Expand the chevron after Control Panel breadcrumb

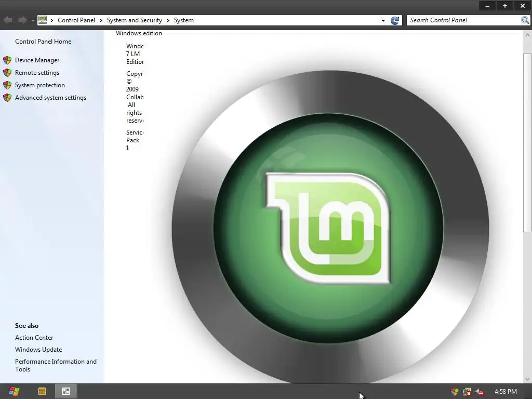click(x=101, y=20)
